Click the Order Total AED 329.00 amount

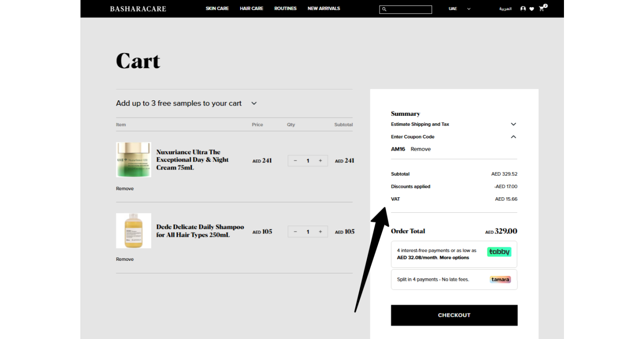coord(501,231)
